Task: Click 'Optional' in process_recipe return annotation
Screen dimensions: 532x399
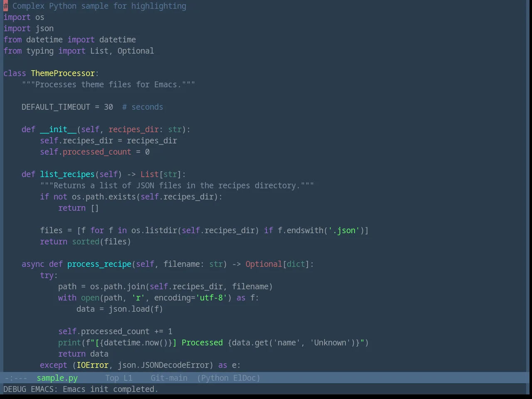Action: pyautogui.click(x=264, y=264)
